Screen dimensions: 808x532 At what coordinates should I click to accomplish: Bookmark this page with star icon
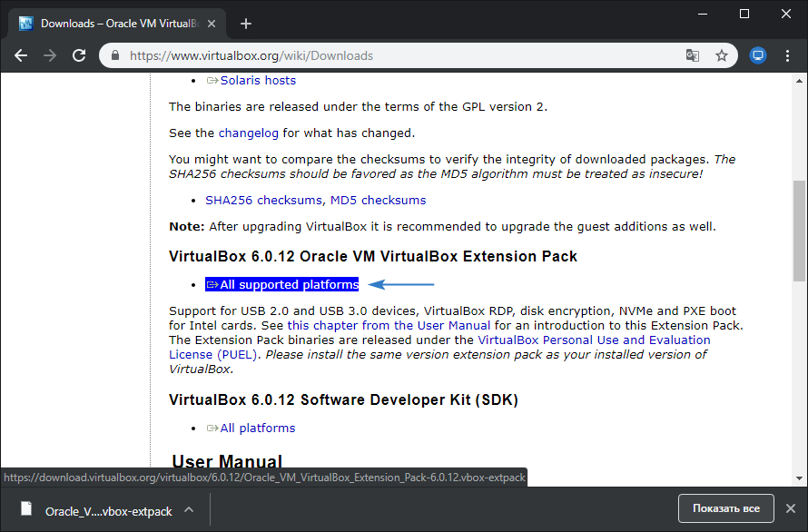point(722,55)
